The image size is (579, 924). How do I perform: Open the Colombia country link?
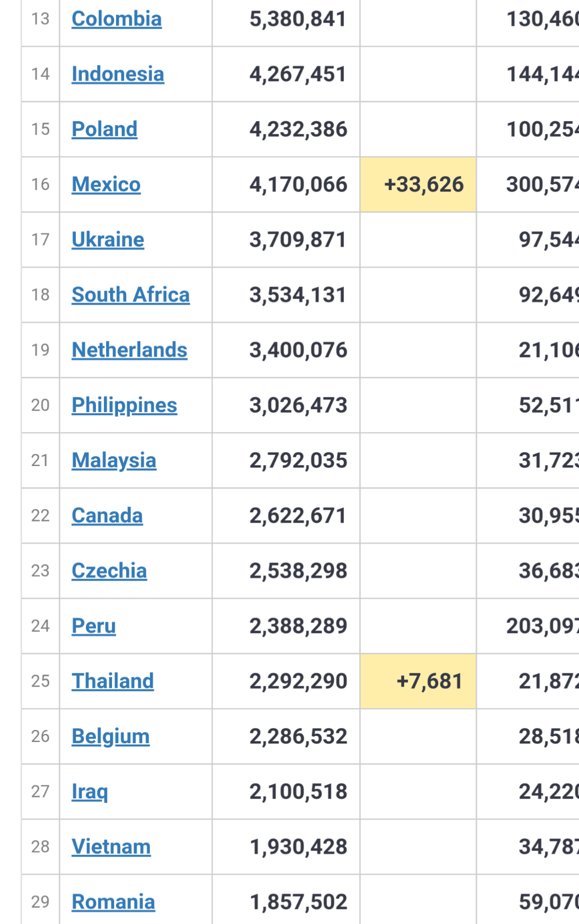pyautogui.click(x=117, y=19)
